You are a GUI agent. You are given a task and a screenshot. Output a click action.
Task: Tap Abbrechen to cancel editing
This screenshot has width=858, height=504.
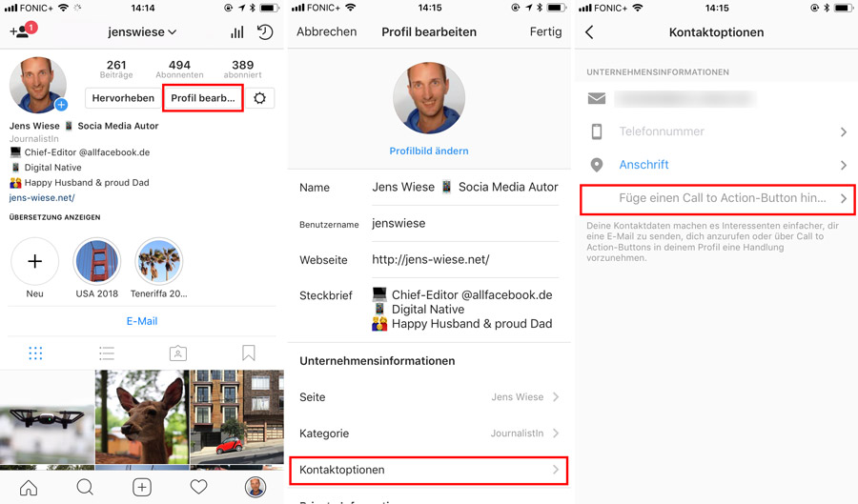[x=327, y=31]
